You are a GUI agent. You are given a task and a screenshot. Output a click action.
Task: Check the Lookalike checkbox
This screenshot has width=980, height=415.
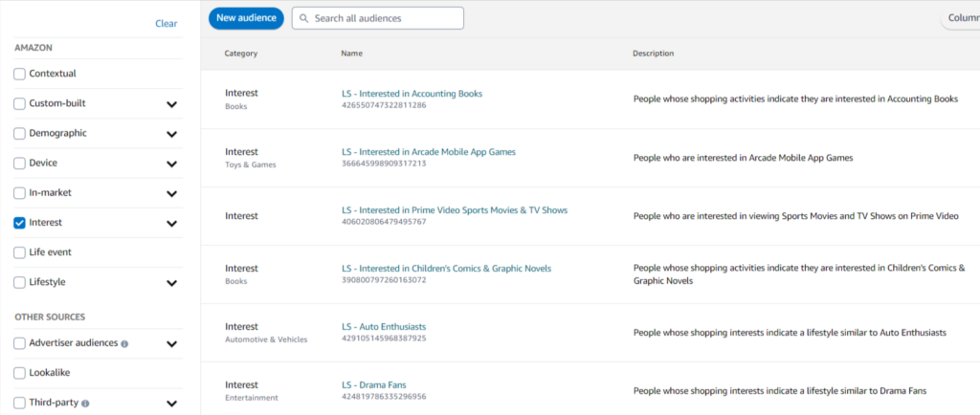point(19,373)
